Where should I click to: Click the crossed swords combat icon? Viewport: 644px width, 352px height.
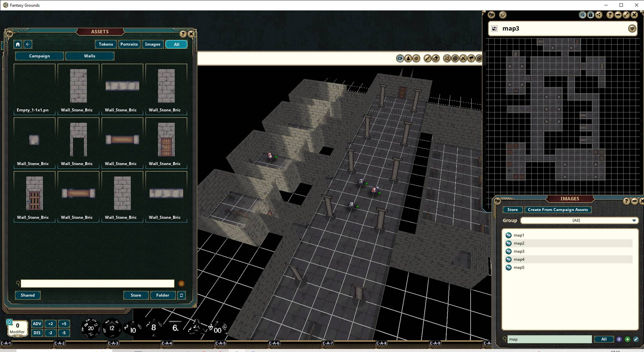463,58
